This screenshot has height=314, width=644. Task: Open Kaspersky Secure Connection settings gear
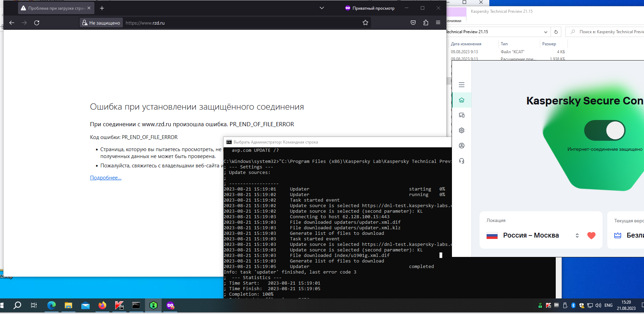coord(462,130)
